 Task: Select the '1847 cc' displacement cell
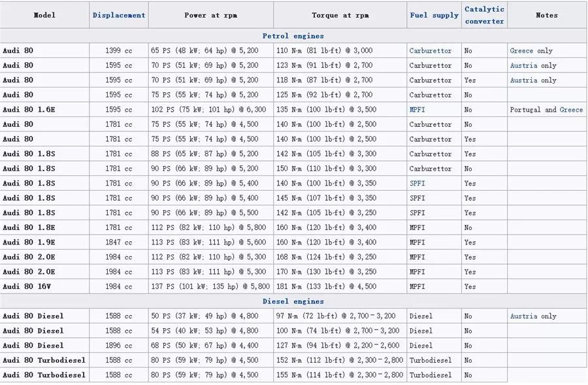(118, 242)
